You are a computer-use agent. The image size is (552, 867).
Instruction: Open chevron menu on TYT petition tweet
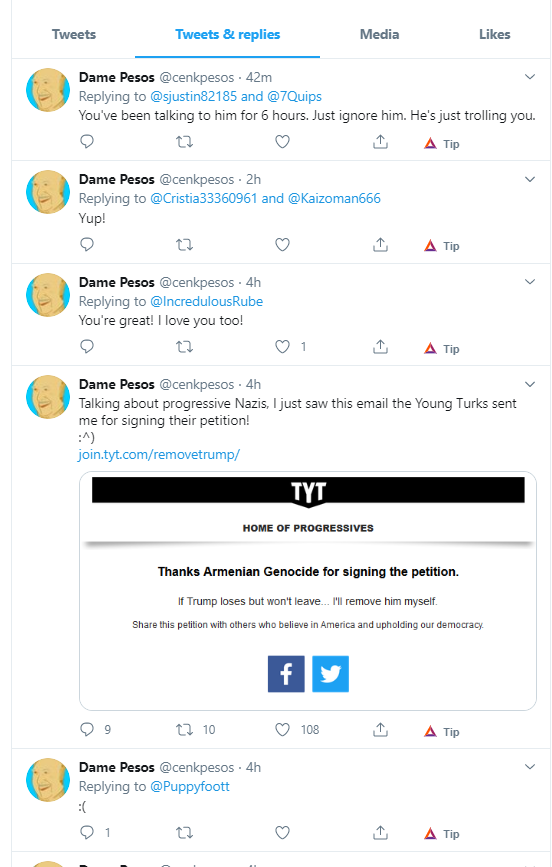[530, 384]
